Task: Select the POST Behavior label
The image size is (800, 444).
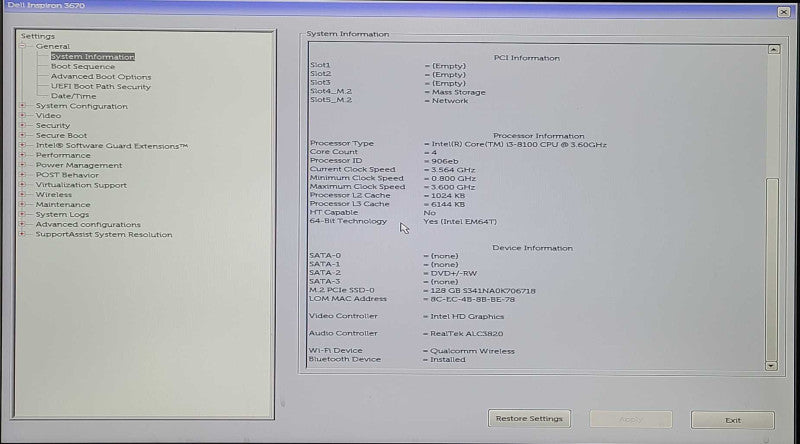Action: pyautogui.click(x=67, y=175)
